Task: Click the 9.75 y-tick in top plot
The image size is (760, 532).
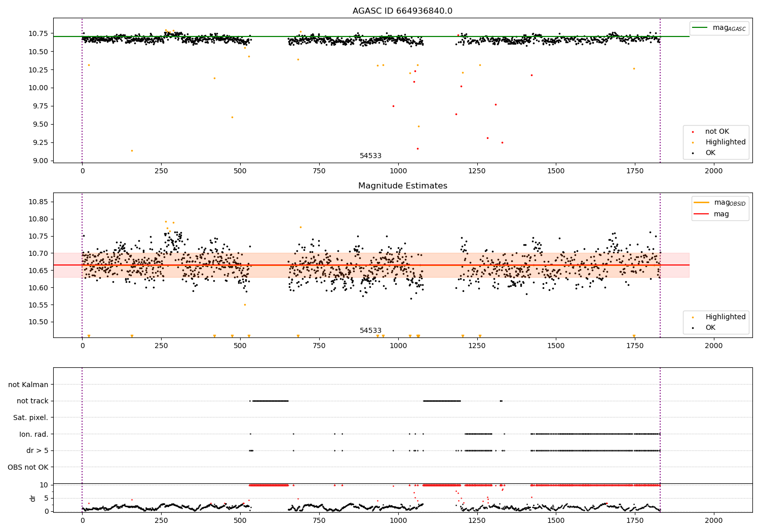Action: [x=41, y=106]
